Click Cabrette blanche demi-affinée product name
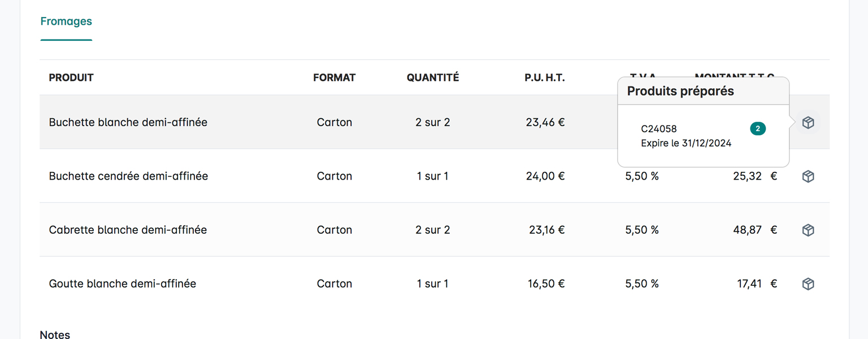Viewport: 868px width, 339px height. click(128, 229)
